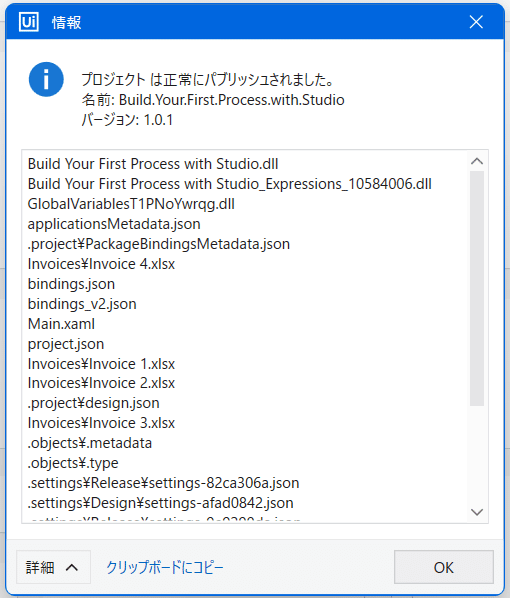The height and width of the screenshot is (598, 510).
Task: Select settings-afad0842.json Design entry
Action: click(x=161, y=503)
